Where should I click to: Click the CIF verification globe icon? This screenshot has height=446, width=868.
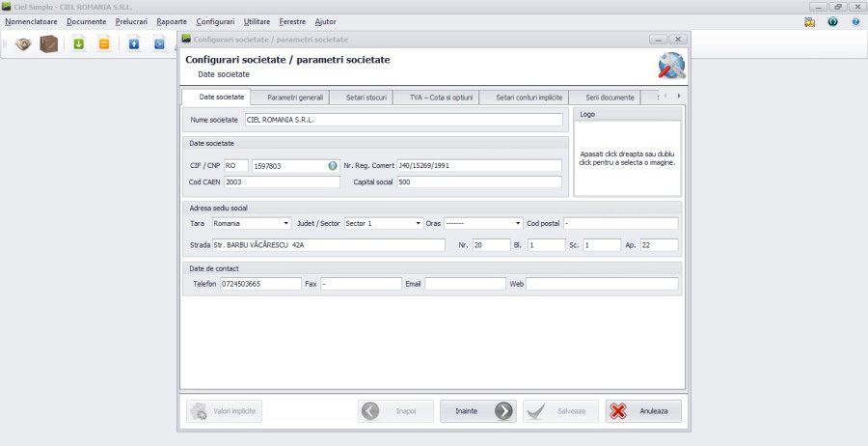pyautogui.click(x=333, y=165)
